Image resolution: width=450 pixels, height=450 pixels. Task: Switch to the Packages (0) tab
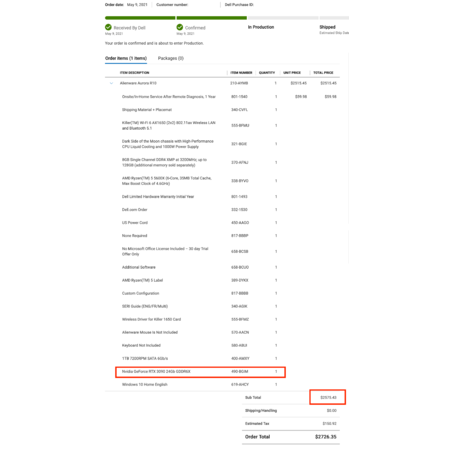tap(171, 58)
